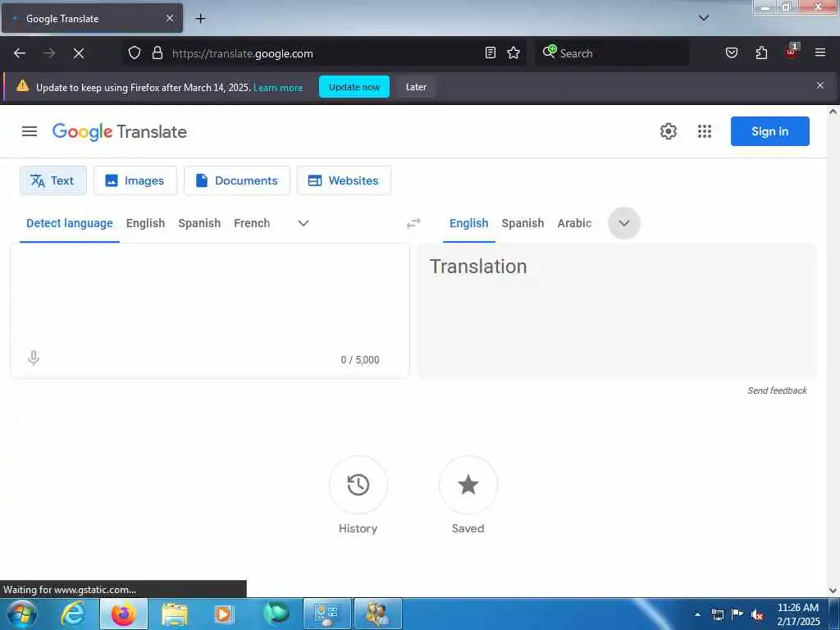
Task: Stop loading the page
Action: click(79, 53)
